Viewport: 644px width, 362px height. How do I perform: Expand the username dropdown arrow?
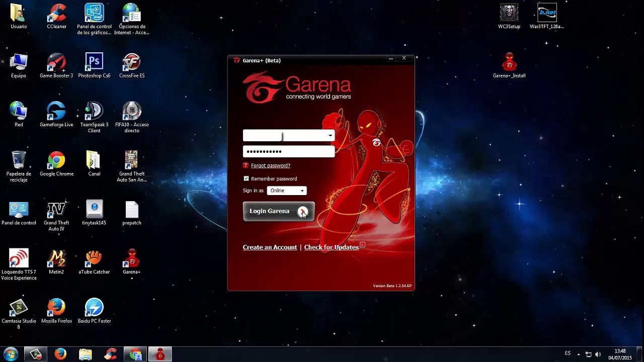tap(330, 135)
